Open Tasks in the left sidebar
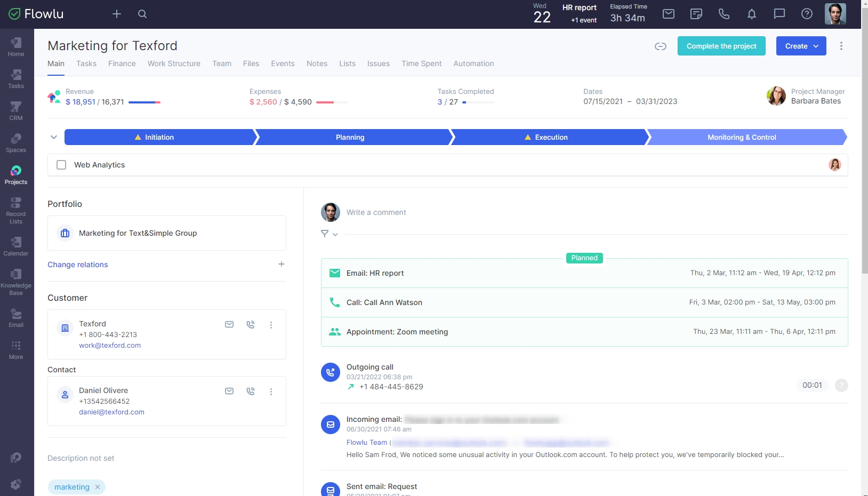Viewport: 868px width, 496px height. click(16, 79)
